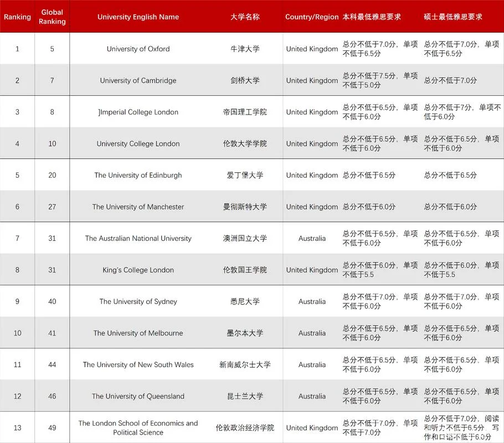Select global ranking cell '44' for New South Wales
This screenshot has width=504, height=443.
point(52,364)
